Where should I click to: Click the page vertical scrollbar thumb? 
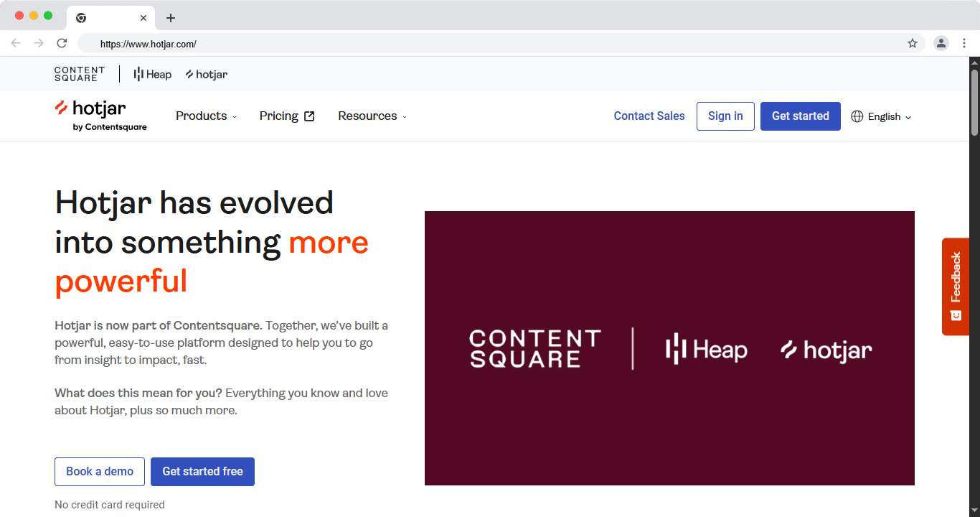(x=974, y=102)
